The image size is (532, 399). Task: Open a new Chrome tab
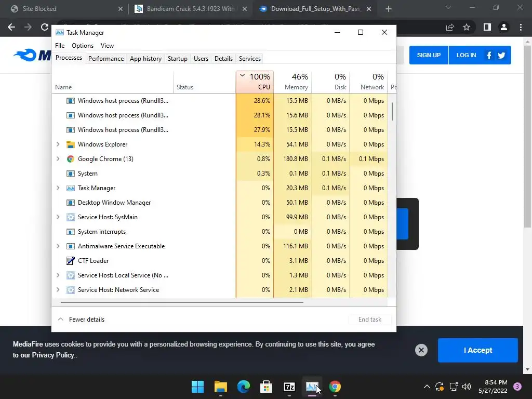[389, 9]
